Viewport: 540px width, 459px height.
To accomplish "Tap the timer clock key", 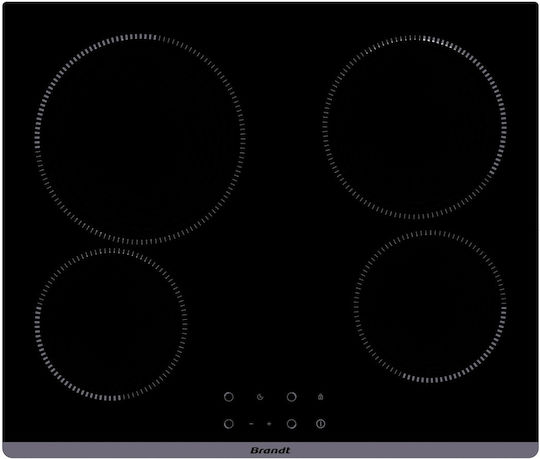I will click(260, 397).
